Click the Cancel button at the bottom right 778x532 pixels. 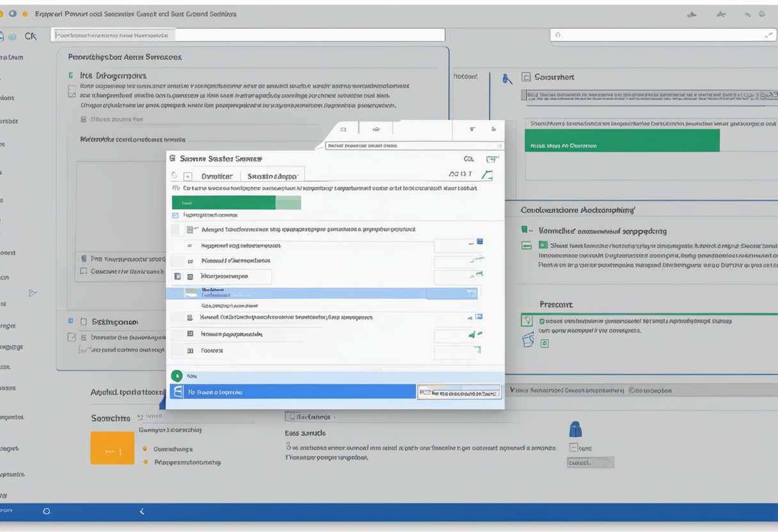tap(590, 462)
